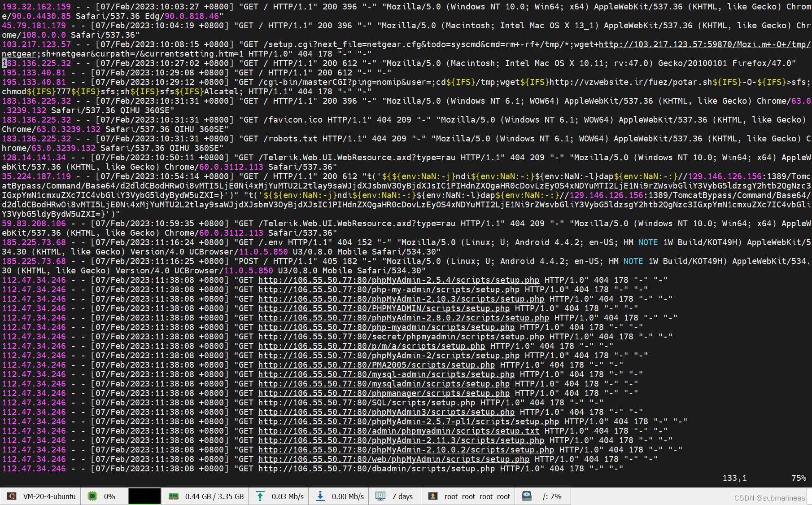Image resolution: width=812 pixels, height=505 pixels.
Task: Click the IP 103.217.123.57 at line start
Action: coord(36,44)
